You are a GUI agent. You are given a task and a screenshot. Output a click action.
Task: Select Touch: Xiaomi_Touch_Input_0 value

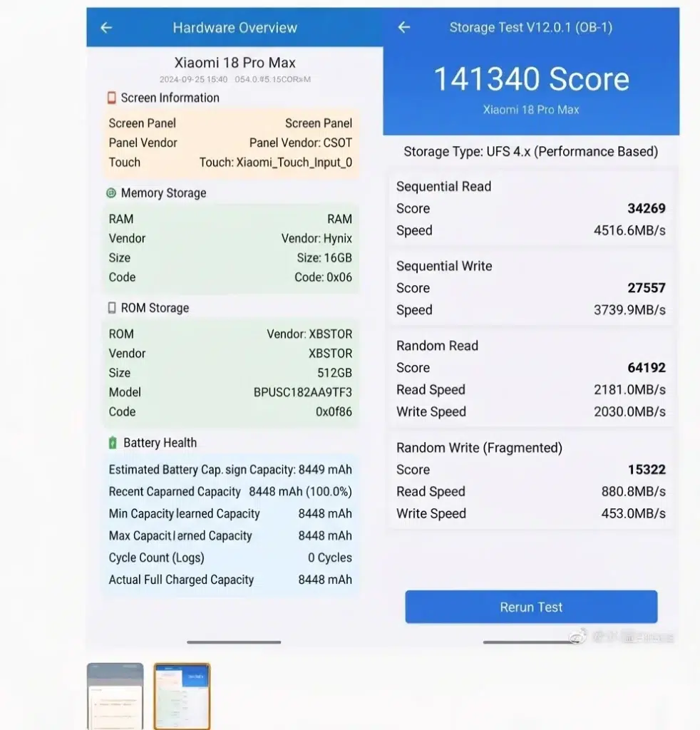click(x=276, y=163)
